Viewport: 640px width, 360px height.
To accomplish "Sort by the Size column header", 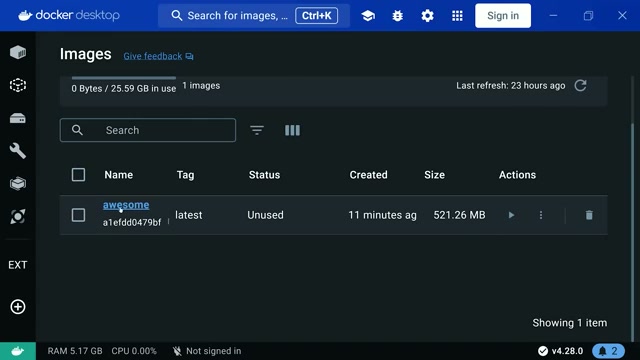I will tap(434, 175).
